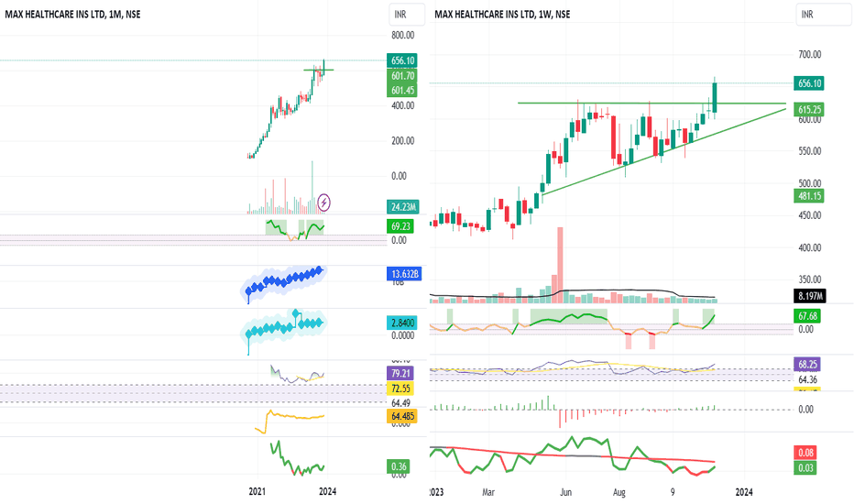Click the MAX HEALTHCARE INS LTD, 1W title

pyautogui.click(x=502, y=15)
